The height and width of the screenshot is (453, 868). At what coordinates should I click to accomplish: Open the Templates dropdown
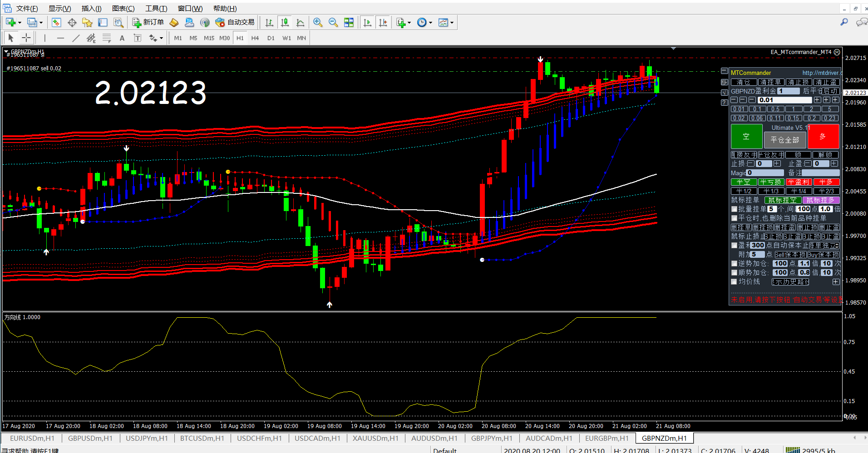click(x=452, y=22)
